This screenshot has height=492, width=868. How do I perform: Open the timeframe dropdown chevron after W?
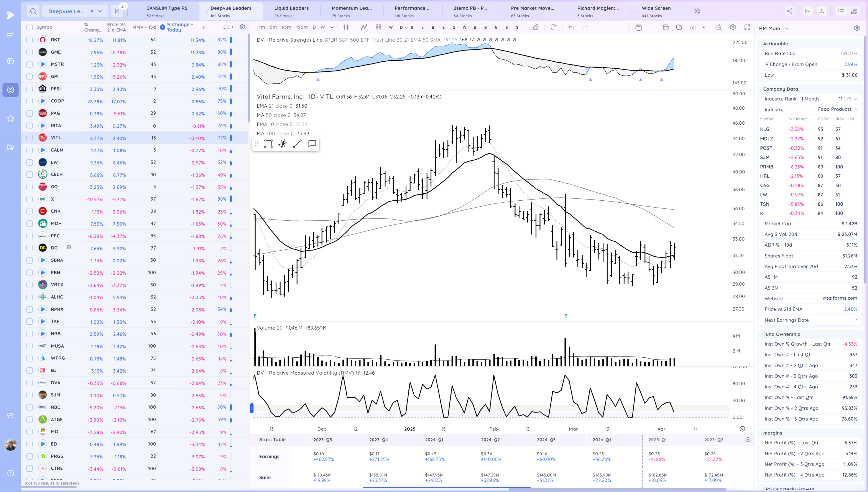coord(332,27)
